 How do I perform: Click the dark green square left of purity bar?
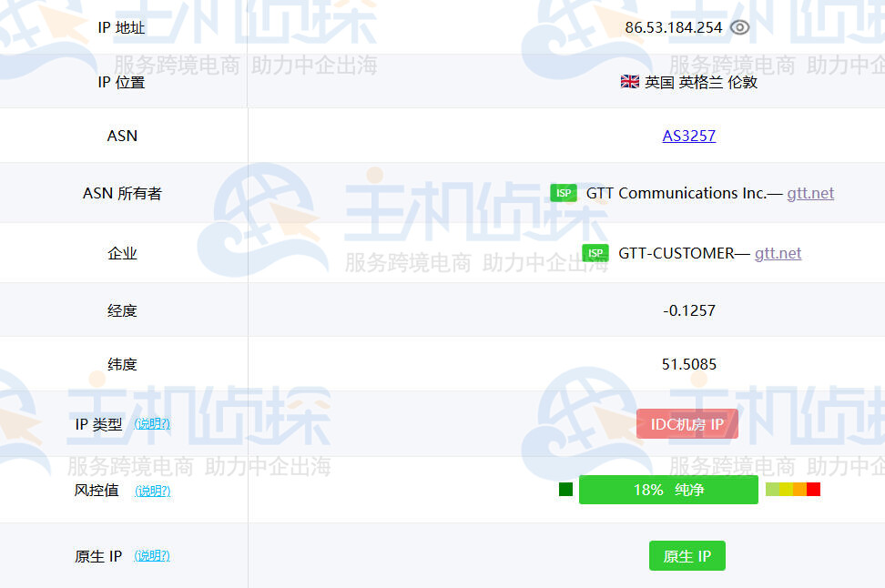click(565, 489)
